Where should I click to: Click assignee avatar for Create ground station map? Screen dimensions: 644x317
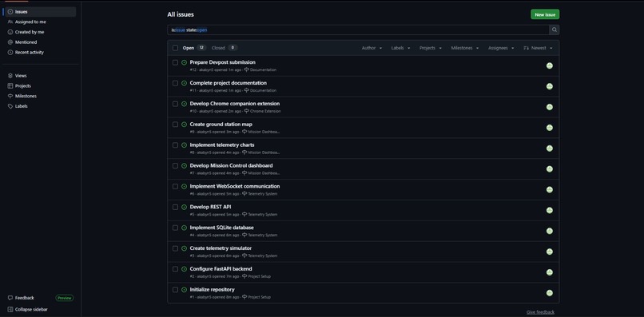click(549, 128)
